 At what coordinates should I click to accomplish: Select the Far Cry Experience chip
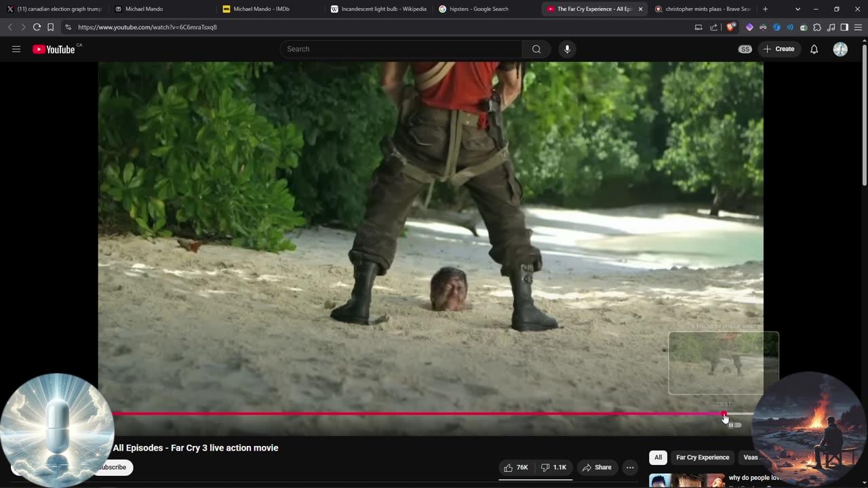coord(703,457)
